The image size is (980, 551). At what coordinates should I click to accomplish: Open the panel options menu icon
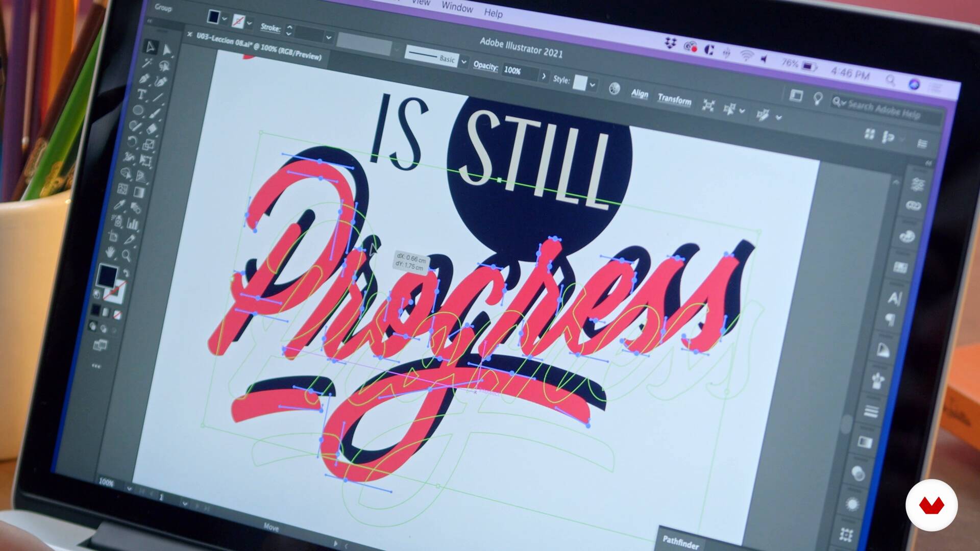922,144
